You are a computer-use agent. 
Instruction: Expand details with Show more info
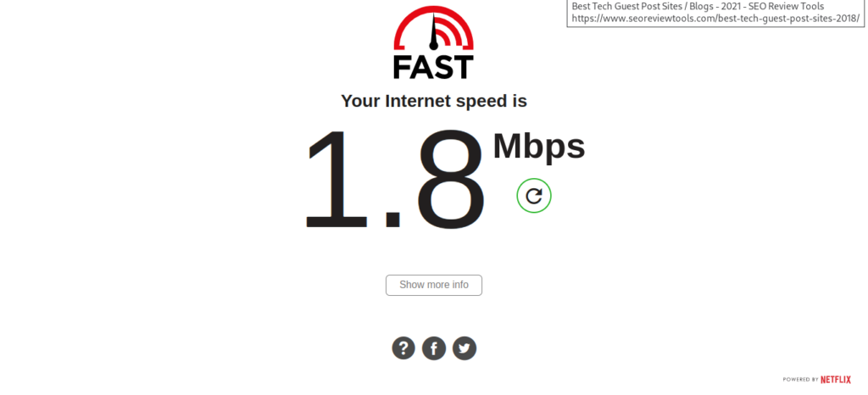tap(434, 285)
